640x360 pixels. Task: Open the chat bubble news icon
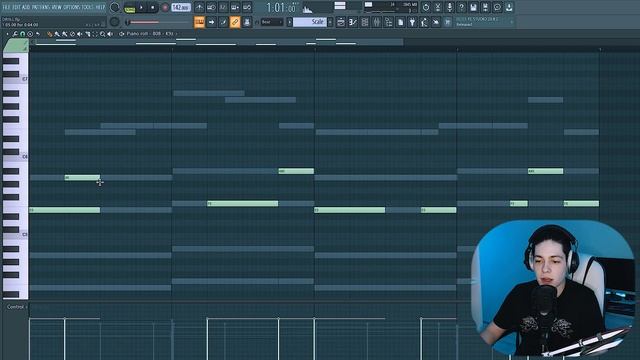tap(497, 7)
